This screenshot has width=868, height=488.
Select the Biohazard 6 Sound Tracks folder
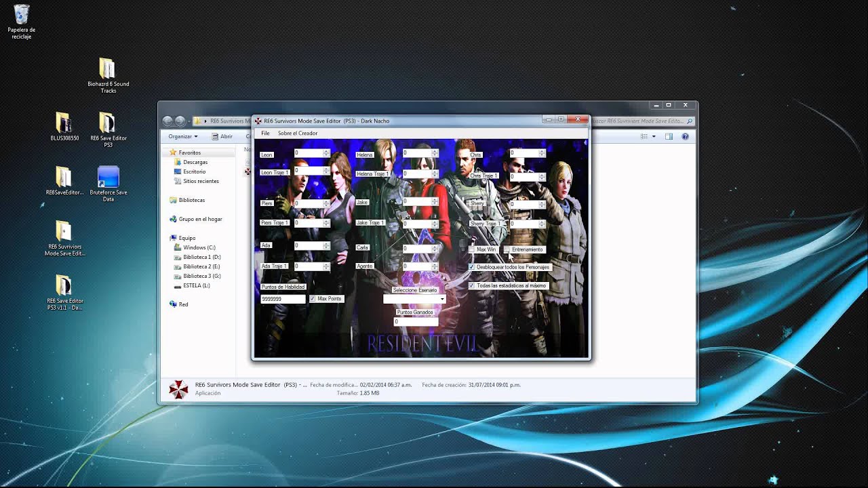pyautogui.click(x=108, y=75)
